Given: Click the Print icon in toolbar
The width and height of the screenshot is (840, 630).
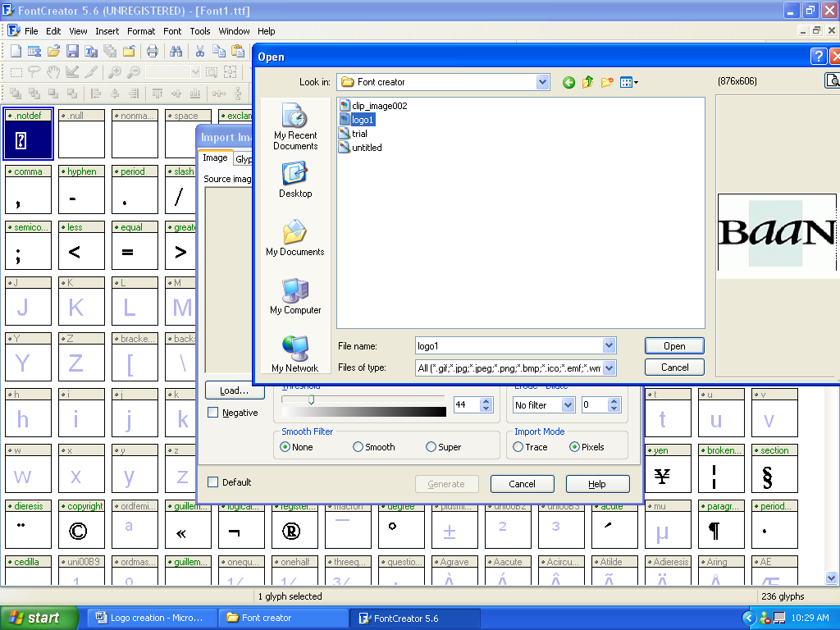Looking at the screenshot, I should 153,51.
